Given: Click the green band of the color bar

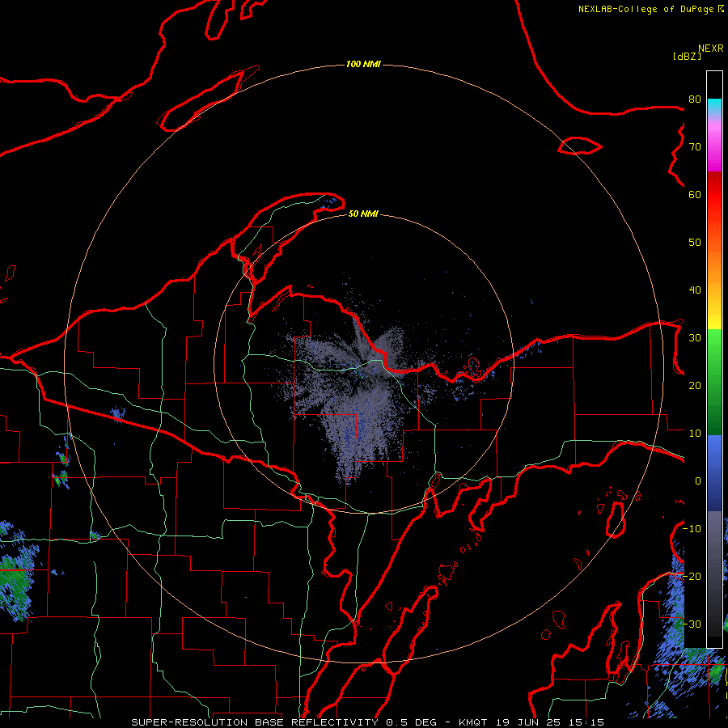Looking at the screenshot, I should click(x=714, y=382).
